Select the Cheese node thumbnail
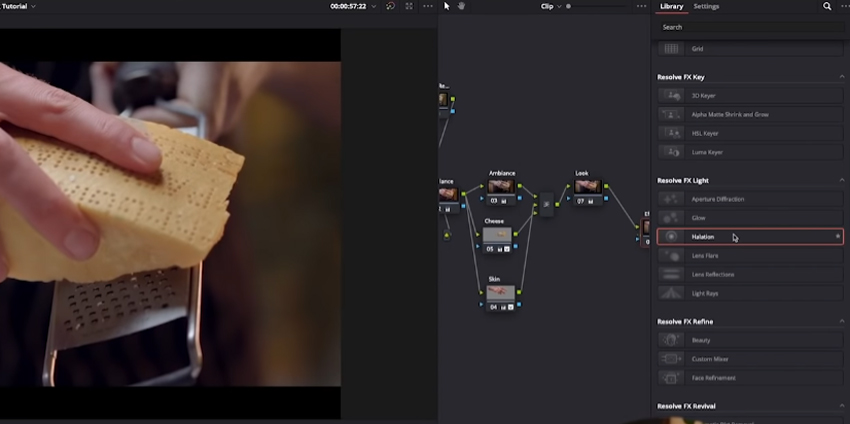 pyautogui.click(x=498, y=235)
